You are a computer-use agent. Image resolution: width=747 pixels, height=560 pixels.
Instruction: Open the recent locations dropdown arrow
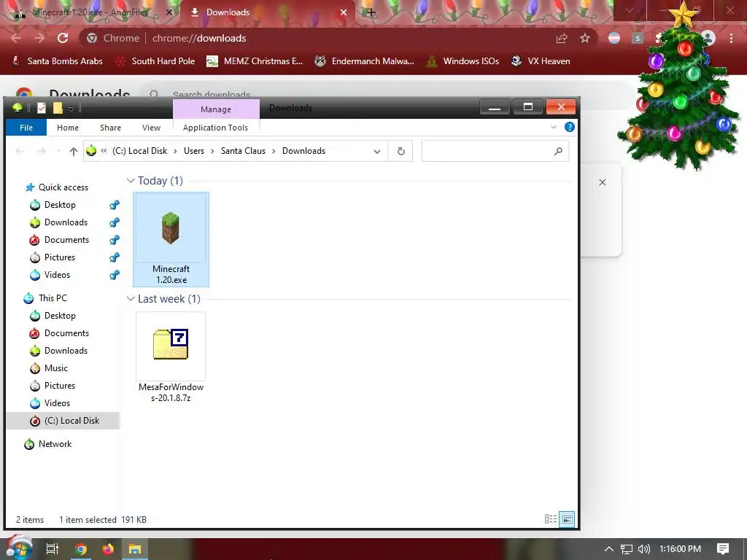pyautogui.click(x=58, y=152)
